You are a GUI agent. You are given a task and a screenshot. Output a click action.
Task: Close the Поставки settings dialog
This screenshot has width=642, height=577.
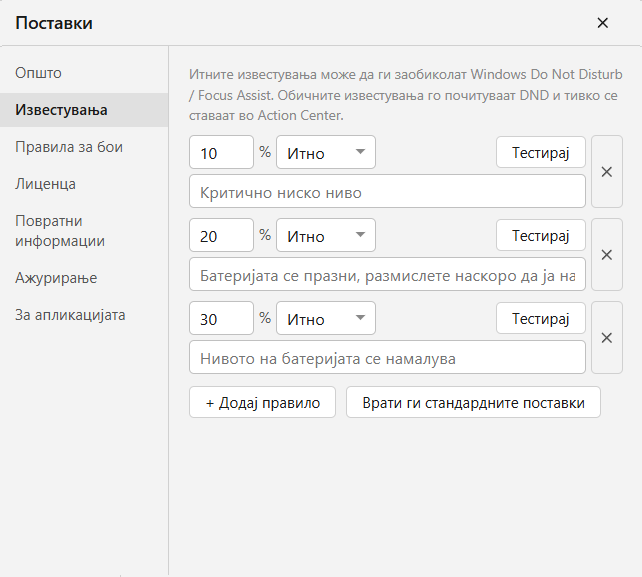tap(602, 23)
